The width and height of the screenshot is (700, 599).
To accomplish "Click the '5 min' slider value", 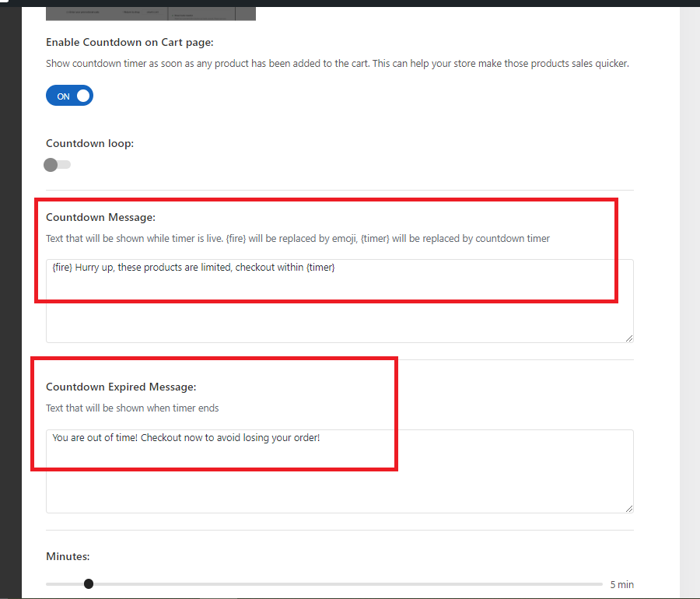I will 622,584.
